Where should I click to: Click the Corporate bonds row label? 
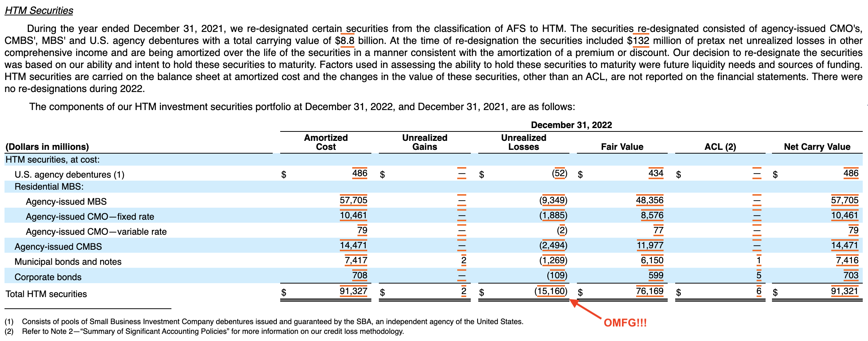coord(48,277)
